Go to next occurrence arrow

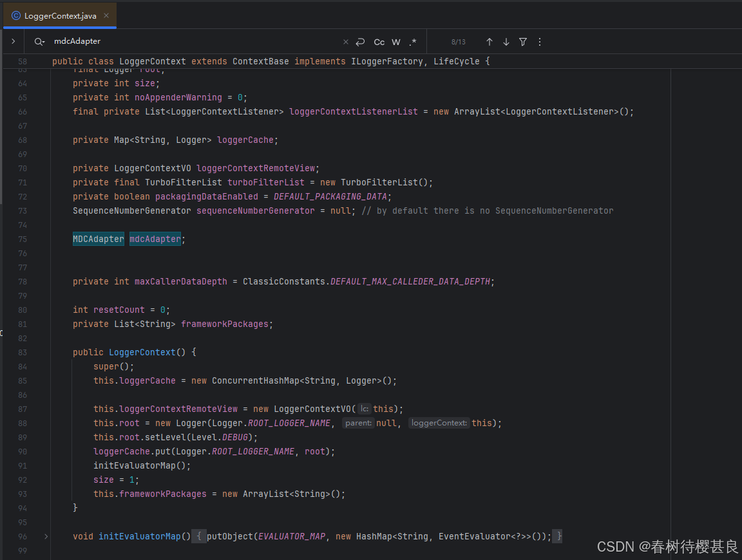506,42
